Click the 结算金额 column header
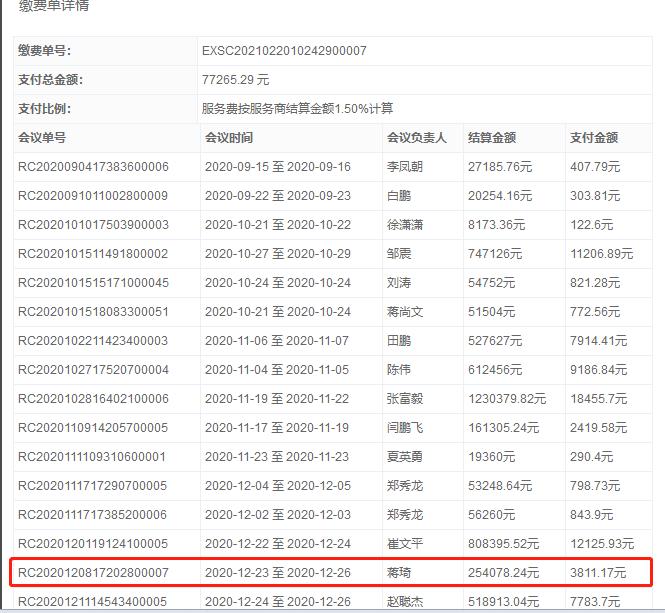The height and width of the screenshot is (613, 665). tap(491, 138)
